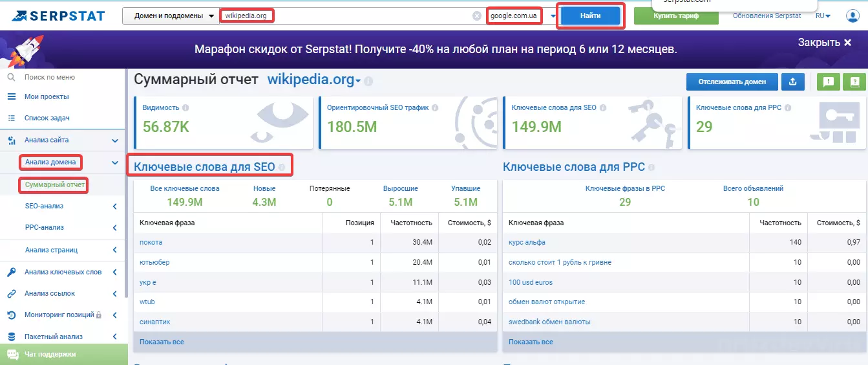
Task: Collapse the Анализ домена chevron
Action: tap(115, 162)
